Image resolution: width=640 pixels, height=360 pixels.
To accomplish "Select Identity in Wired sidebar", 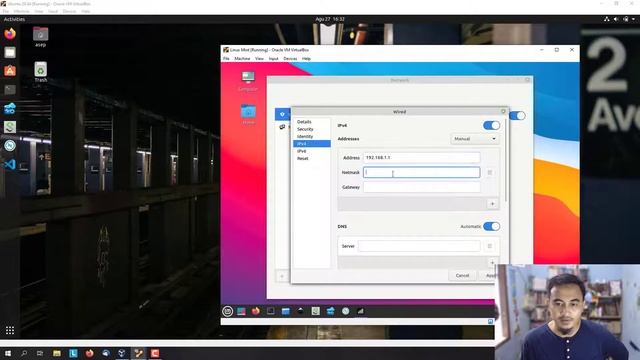I will [x=305, y=136].
